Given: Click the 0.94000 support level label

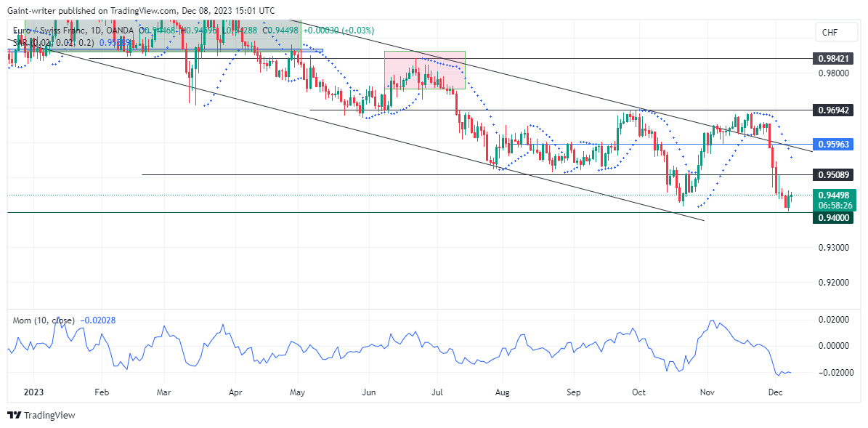Looking at the screenshot, I should pos(833,218).
